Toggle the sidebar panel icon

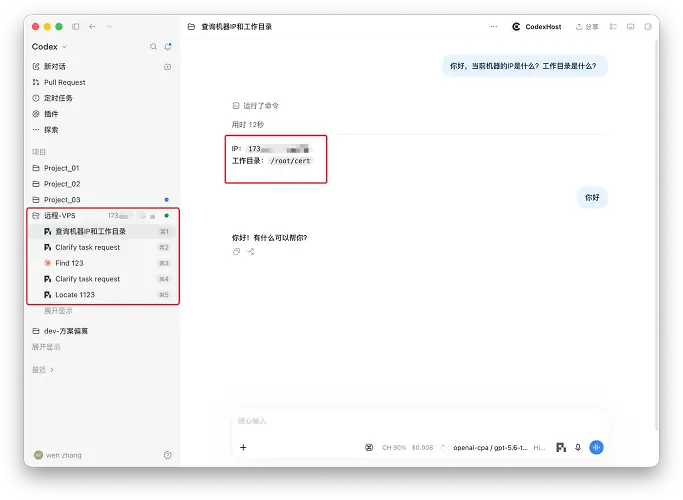[75, 27]
